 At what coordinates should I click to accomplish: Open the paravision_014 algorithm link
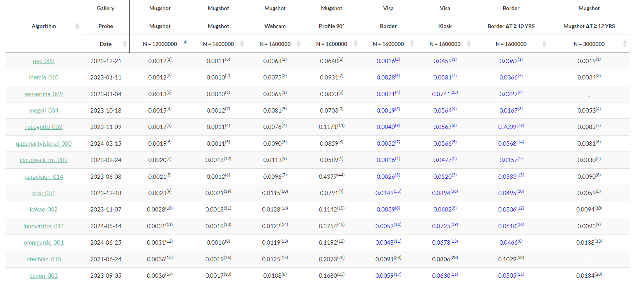[x=44, y=177]
